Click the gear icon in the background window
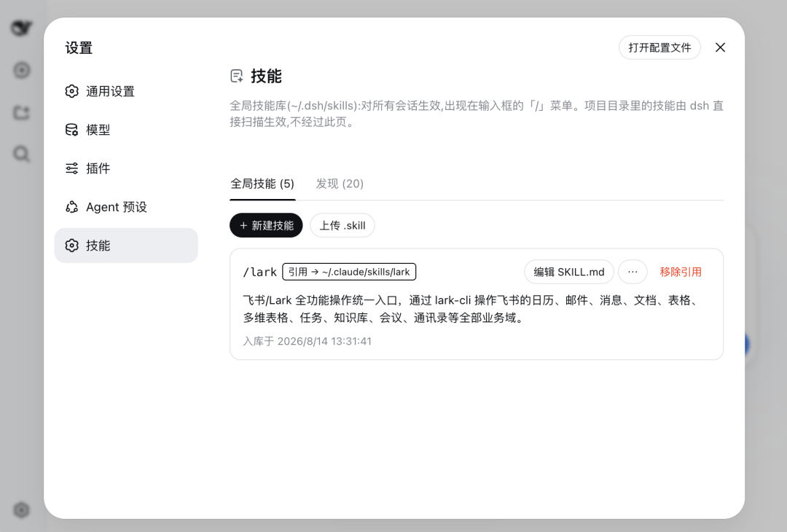This screenshot has width=787, height=532. click(21, 510)
